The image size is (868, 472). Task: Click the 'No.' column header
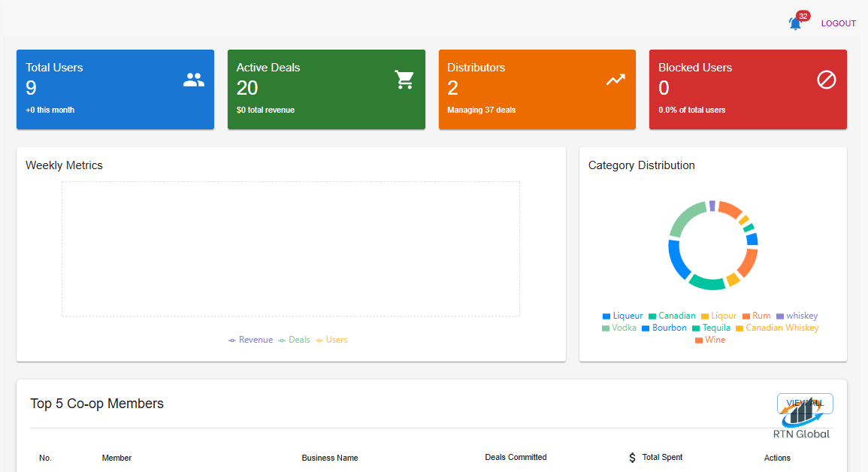click(45, 458)
